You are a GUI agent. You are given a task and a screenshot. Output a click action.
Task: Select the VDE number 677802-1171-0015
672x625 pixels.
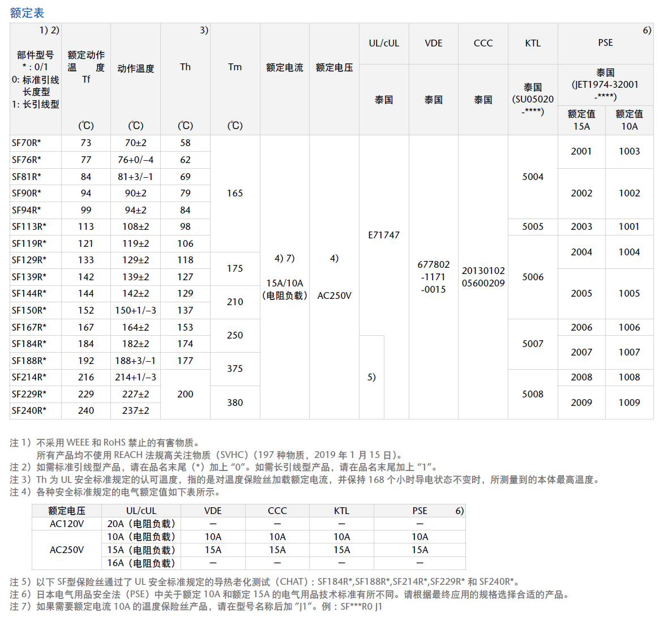(x=434, y=277)
